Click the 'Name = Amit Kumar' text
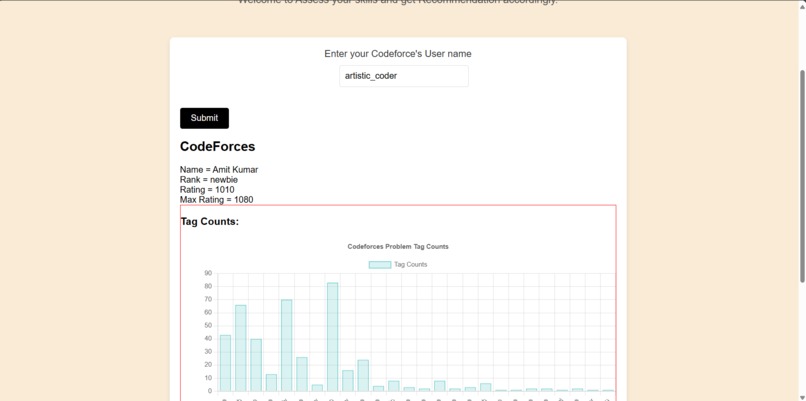This screenshot has width=806, height=401. click(x=219, y=170)
